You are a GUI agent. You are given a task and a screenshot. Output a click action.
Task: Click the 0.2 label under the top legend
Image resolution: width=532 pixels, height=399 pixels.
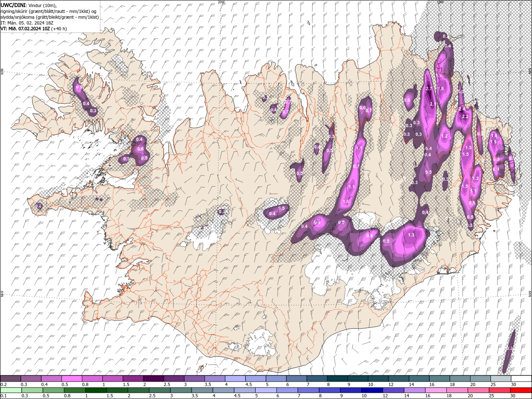(3, 384)
